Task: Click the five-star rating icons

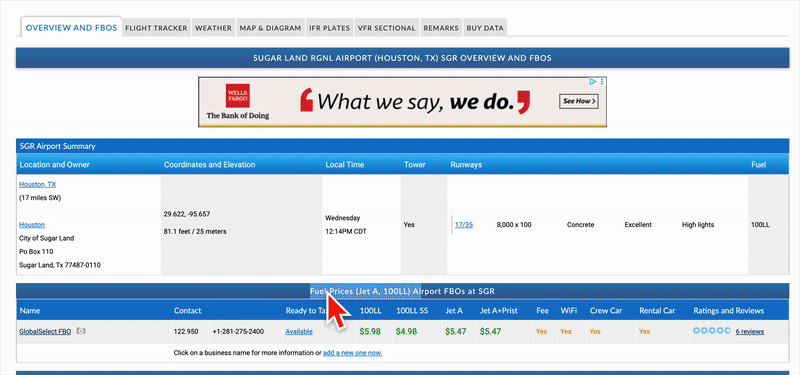Action: pyautogui.click(x=712, y=331)
